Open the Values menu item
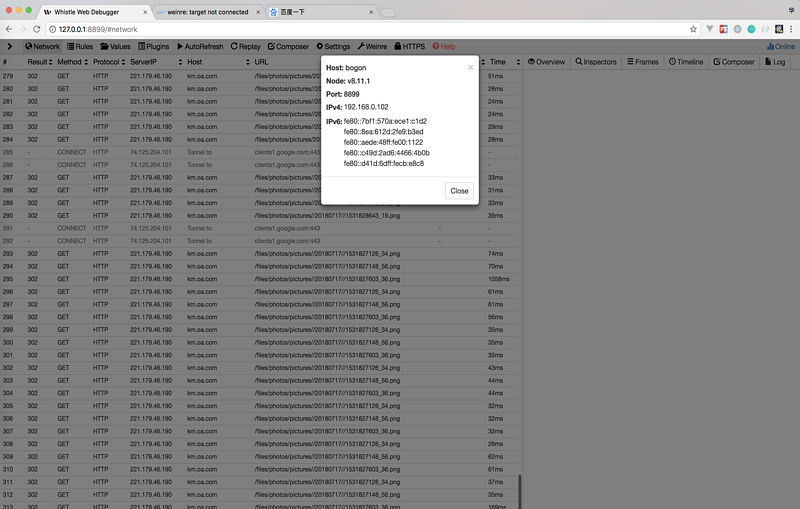Screen dimensions: 800x509 pyautogui.click(x=115, y=46)
